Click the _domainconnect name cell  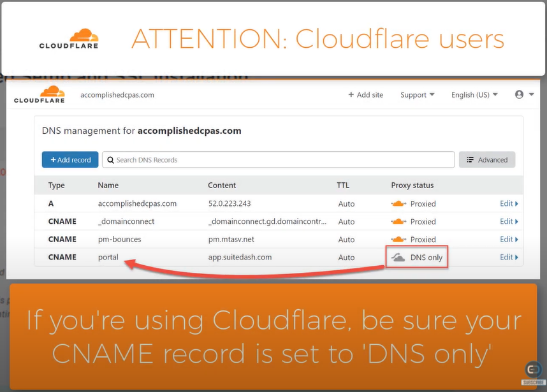(126, 221)
